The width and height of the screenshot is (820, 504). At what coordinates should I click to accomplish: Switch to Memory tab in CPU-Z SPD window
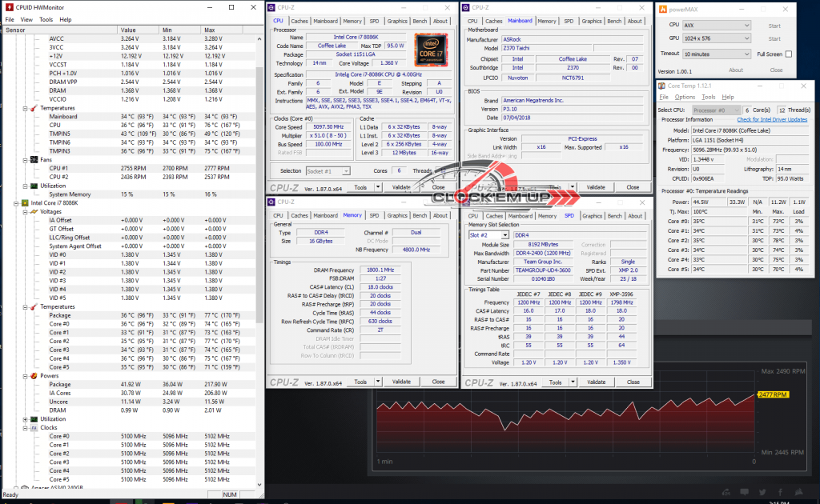(x=547, y=216)
